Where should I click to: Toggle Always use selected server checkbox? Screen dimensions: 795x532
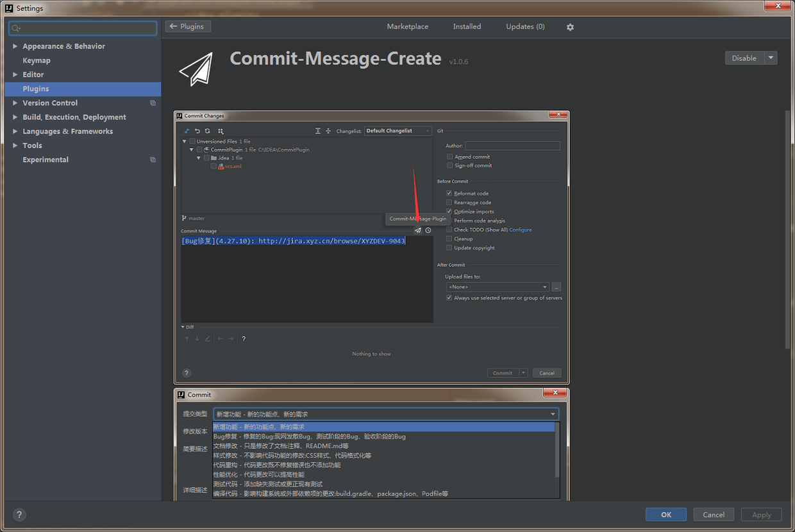tap(449, 297)
